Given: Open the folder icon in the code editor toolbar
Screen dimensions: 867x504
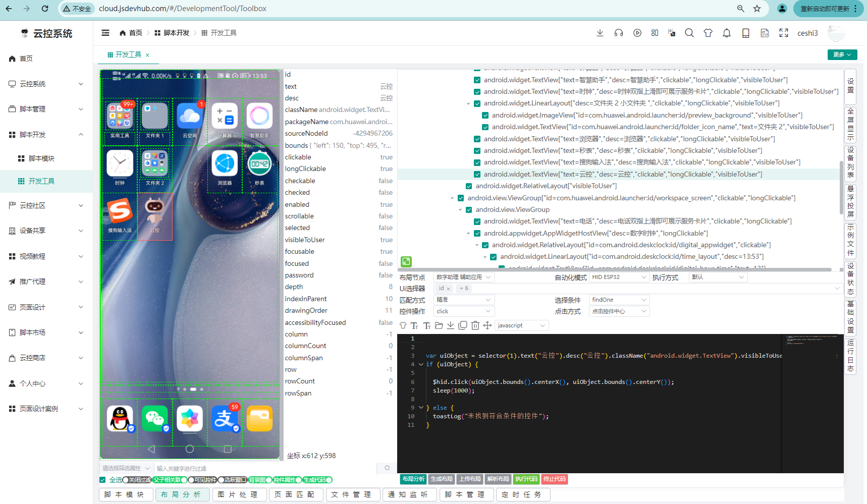Looking at the screenshot, I should pyautogui.click(x=439, y=325).
